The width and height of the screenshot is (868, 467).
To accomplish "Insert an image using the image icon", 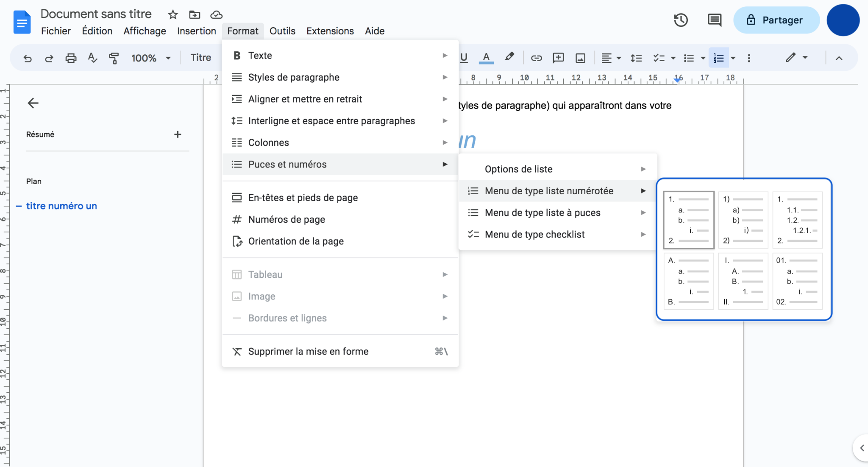I will click(x=580, y=58).
